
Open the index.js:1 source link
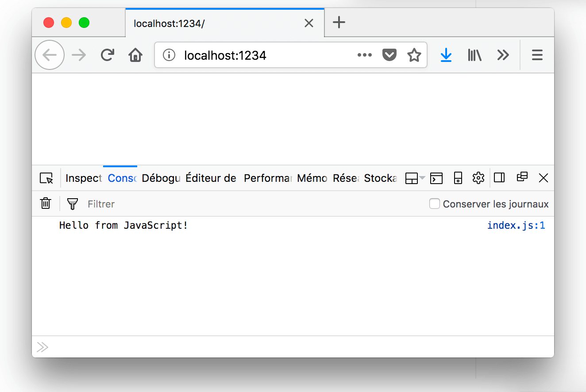point(516,226)
